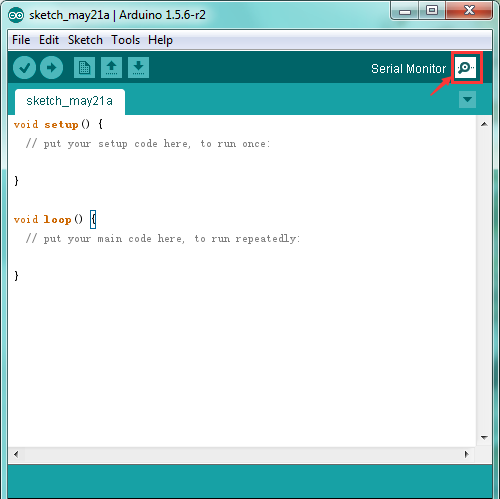
Task: Click the Upload arrow button
Action: [51, 68]
